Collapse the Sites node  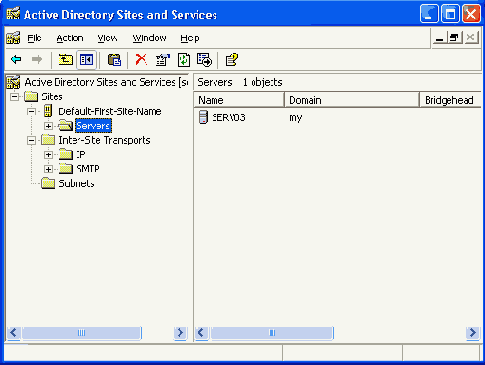14,97
